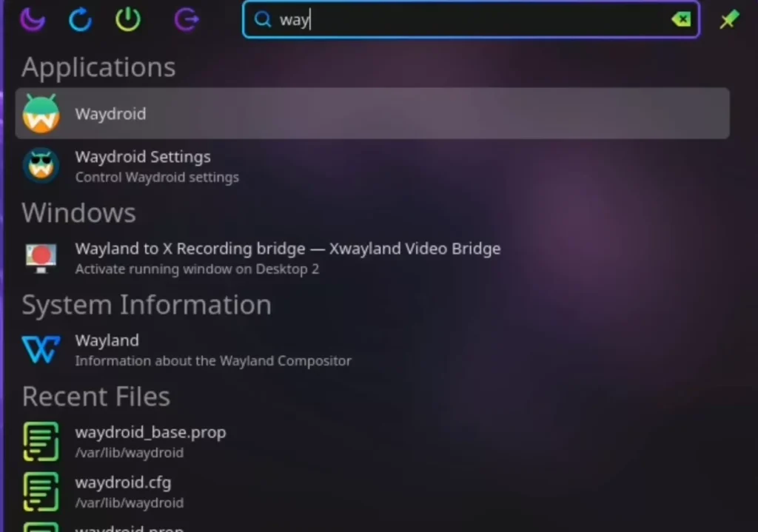
Task: Click the Waydroid Settings icon with sunglasses
Action: (x=41, y=166)
